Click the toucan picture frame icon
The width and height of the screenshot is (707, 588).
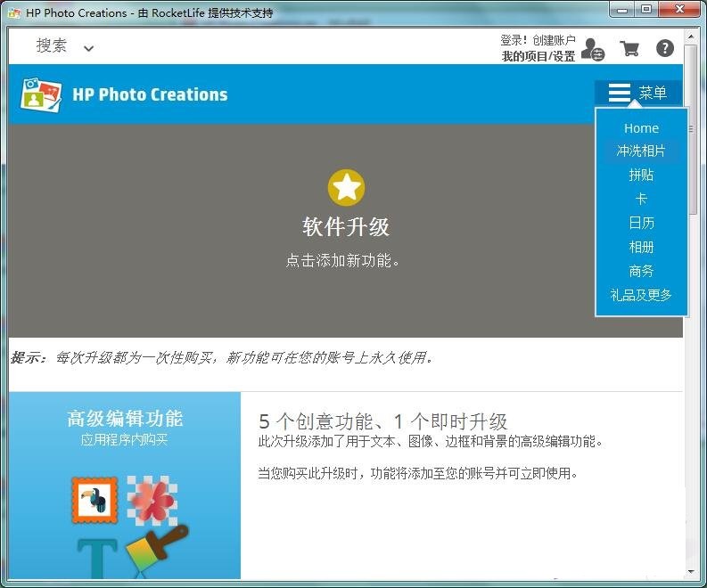click(x=95, y=499)
